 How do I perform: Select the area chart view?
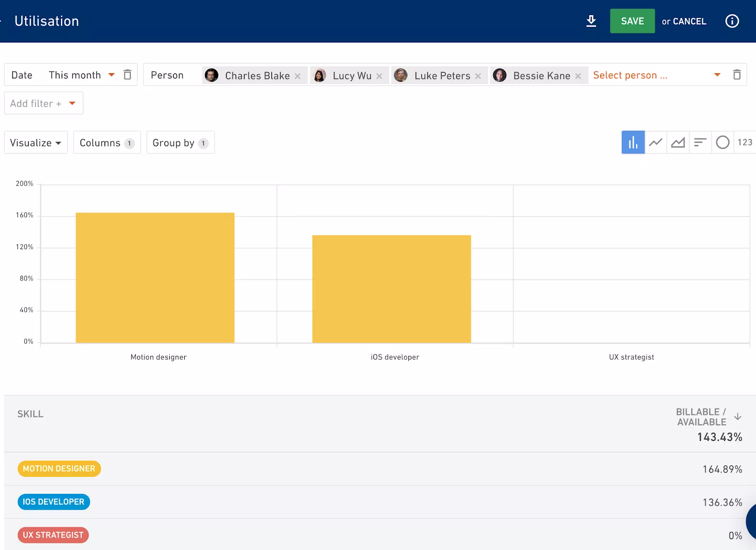[x=678, y=143]
